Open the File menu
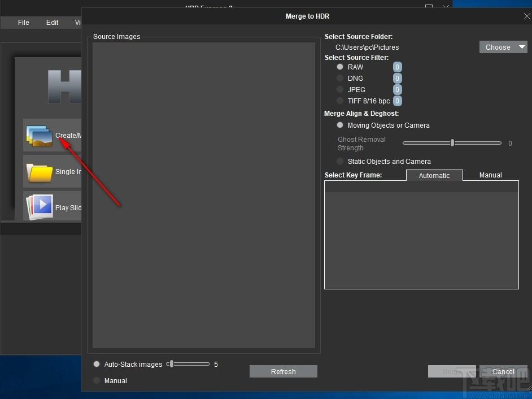 pos(23,23)
